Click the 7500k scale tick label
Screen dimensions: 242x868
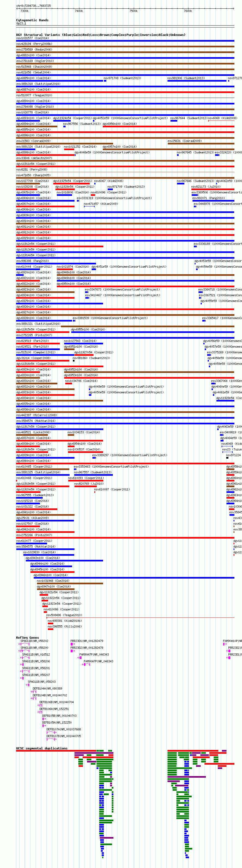[x=134, y=11]
